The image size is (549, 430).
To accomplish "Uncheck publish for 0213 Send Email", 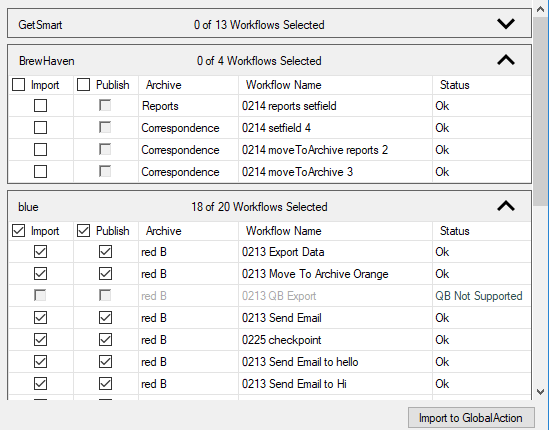I will pos(105,318).
